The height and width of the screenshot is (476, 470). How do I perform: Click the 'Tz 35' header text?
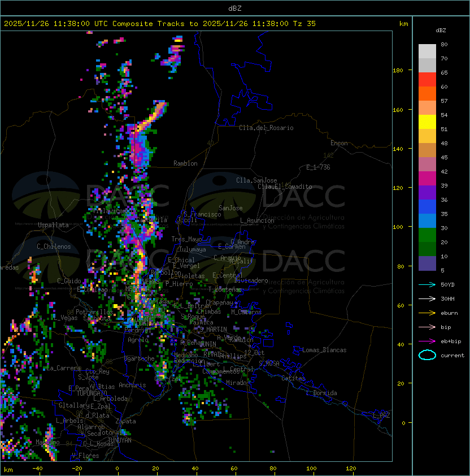[x=304, y=24]
